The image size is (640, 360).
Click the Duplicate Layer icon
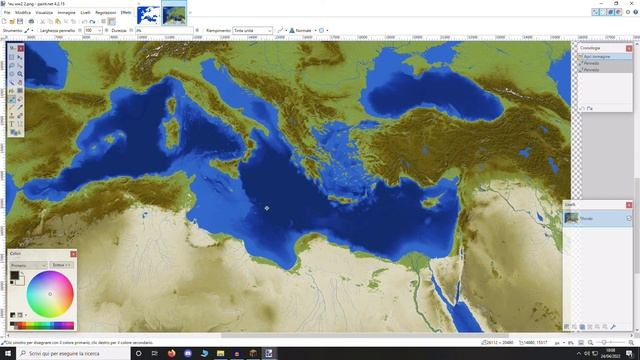582,327
